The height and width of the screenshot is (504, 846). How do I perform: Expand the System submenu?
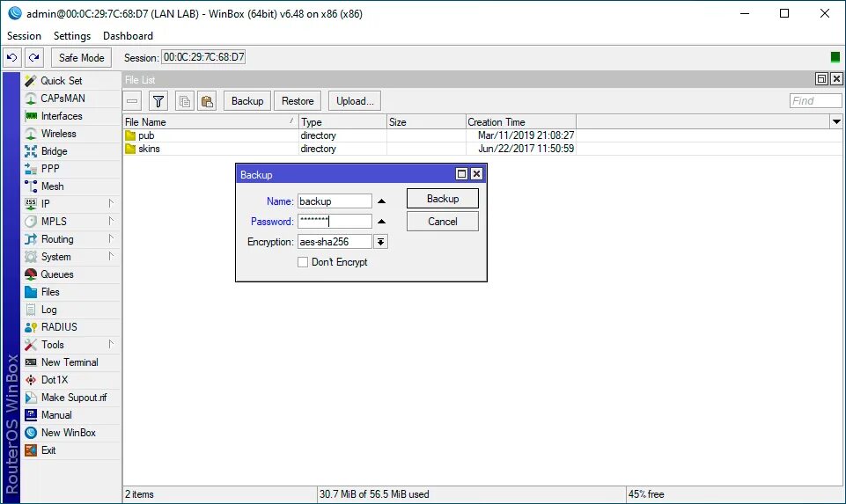(x=111, y=256)
